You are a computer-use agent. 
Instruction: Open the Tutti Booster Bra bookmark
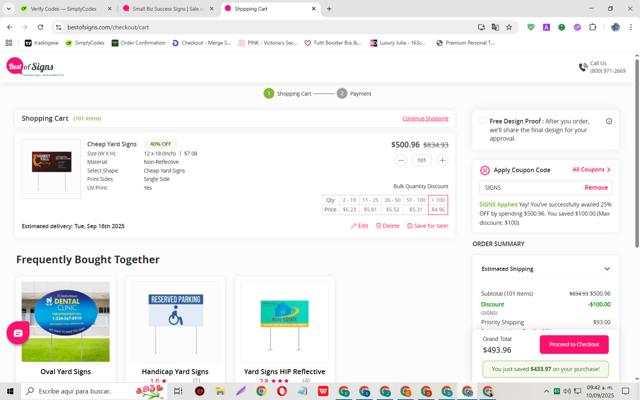(x=333, y=42)
